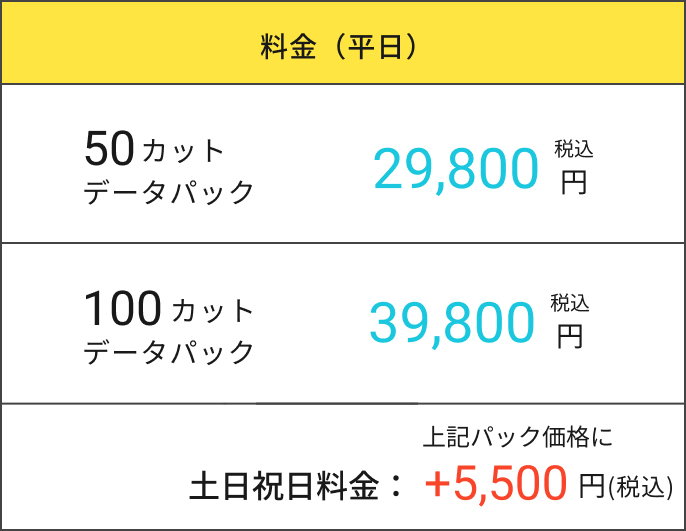Click the 29,800 price
686x531 pixels.
coord(456,169)
